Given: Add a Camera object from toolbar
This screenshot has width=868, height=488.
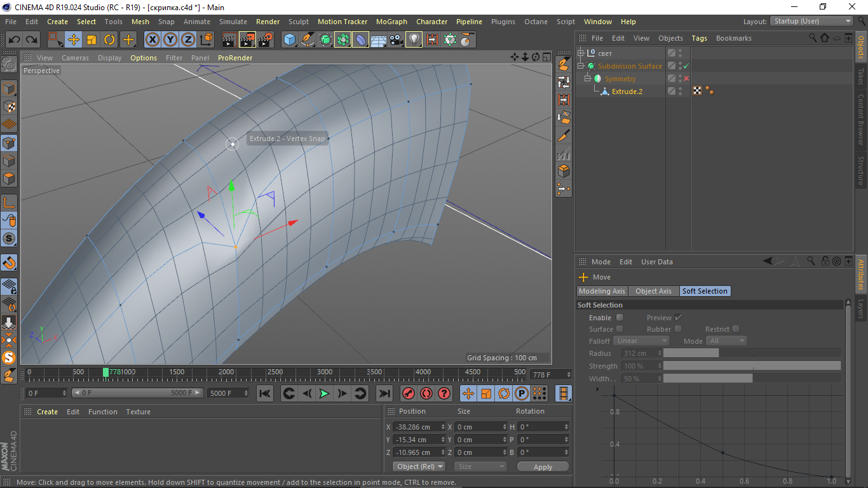Looking at the screenshot, I should tap(397, 39).
